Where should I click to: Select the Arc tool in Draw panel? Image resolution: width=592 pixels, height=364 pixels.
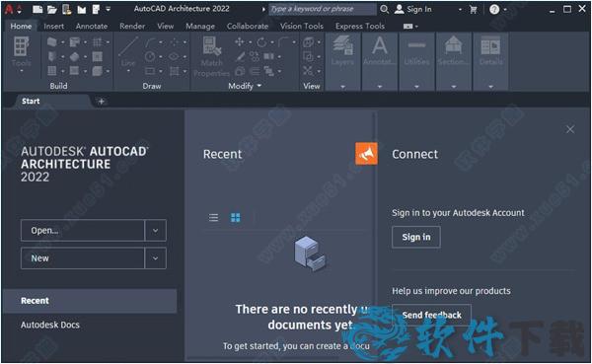(x=150, y=41)
